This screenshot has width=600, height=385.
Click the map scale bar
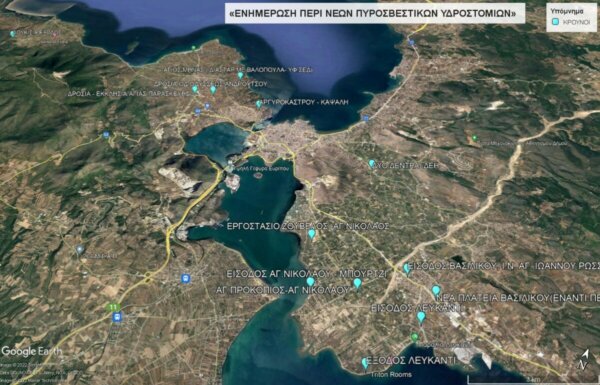click(534, 380)
